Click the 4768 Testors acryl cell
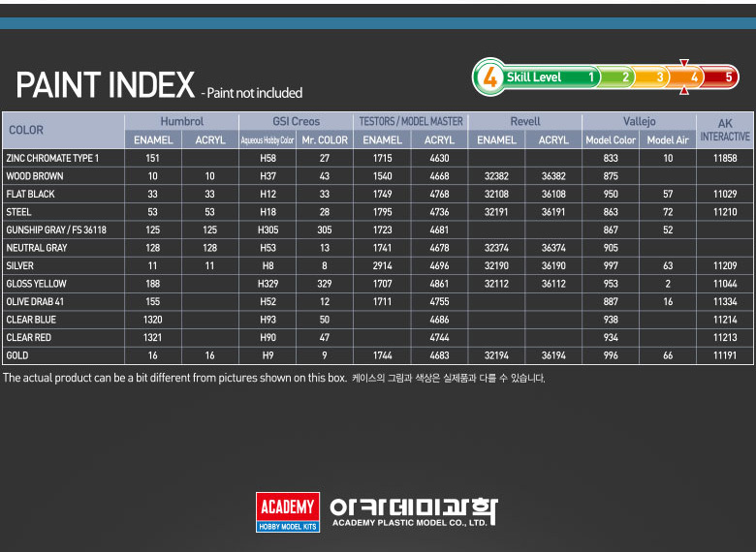The width and height of the screenshot is (756, 552). click(439, 194)
